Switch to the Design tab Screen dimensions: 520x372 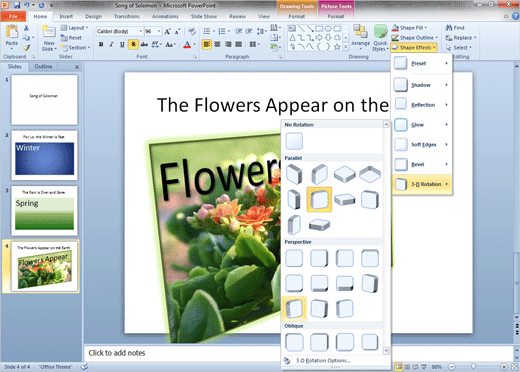[x=93, y=16]
